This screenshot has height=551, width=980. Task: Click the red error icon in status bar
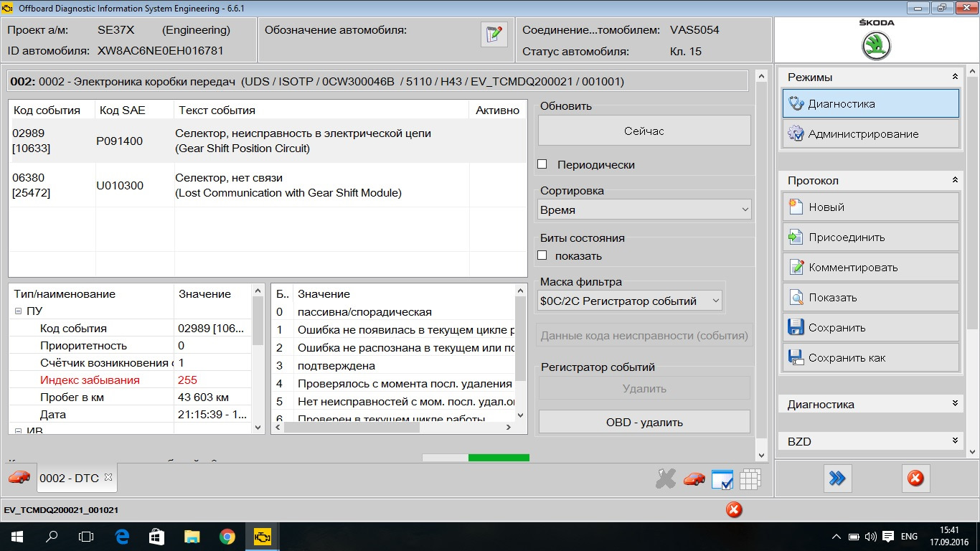pyautogui.click(x=733, y=510)
